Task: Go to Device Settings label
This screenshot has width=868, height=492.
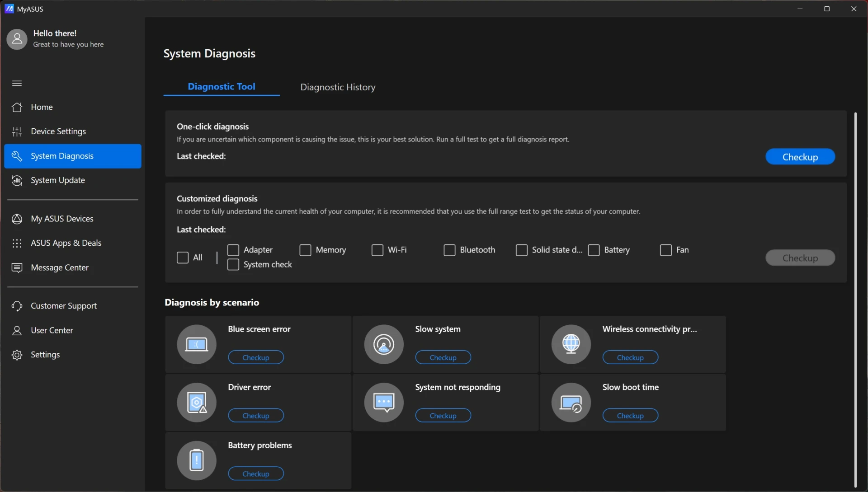Action: [58, 131]
